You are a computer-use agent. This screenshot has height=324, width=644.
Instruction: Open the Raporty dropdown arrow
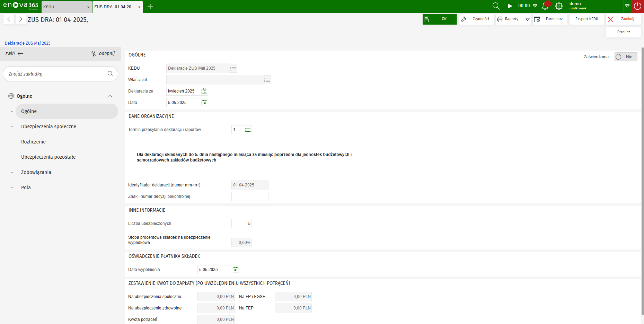click(528, 19)
